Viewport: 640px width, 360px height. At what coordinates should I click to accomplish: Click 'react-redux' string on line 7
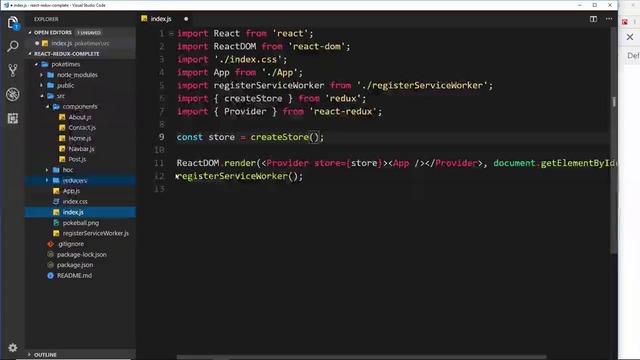click(x=343, y=111)
